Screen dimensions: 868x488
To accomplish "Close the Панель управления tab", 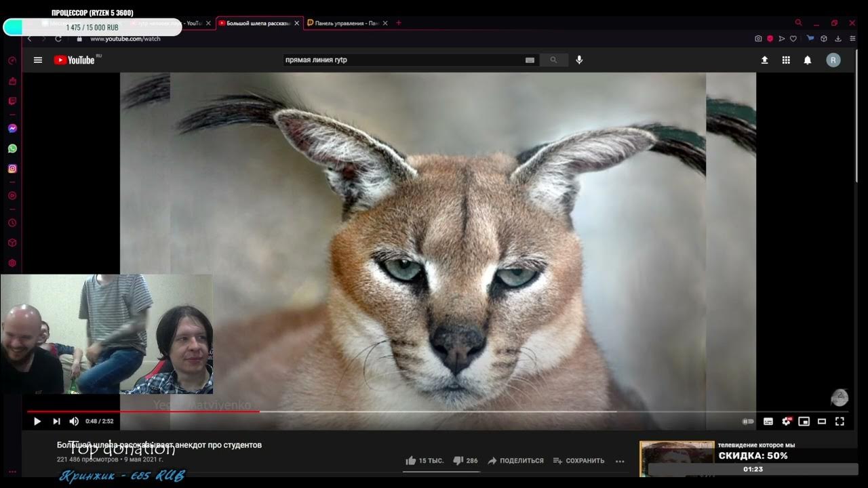I will coord(385,23).
